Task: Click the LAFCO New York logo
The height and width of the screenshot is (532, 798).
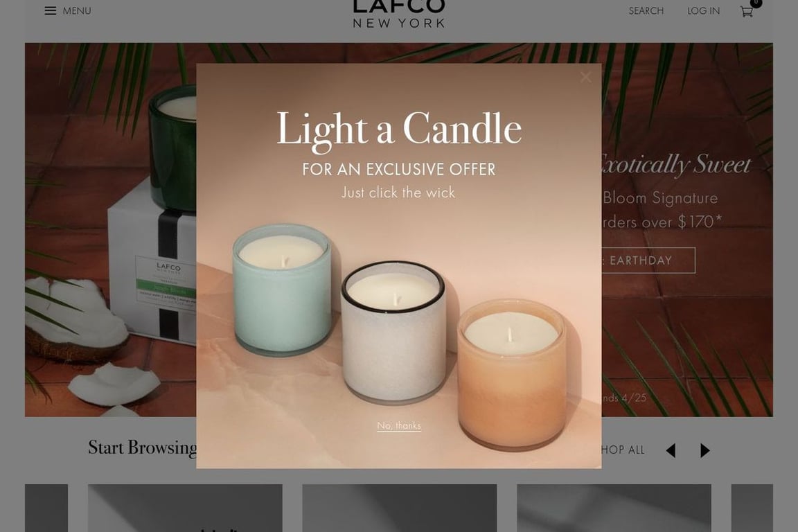Action: [x=399, y=14]
